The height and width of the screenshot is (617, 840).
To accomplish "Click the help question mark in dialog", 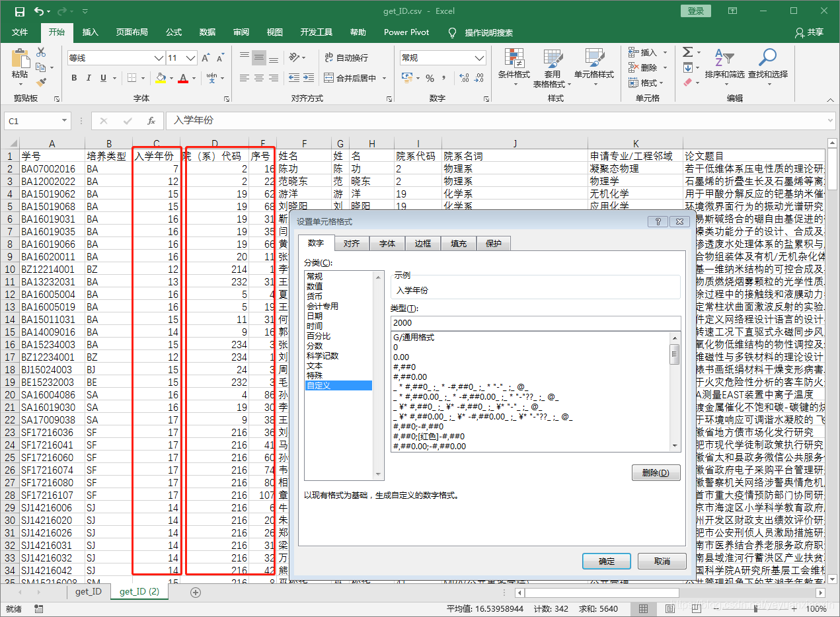I will click(657, 222).
